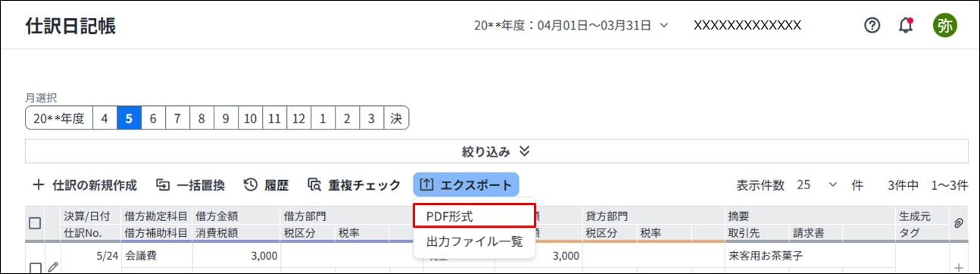Select the 決 closing period tab
The image size is (980, 274).
tap(396, 118)
